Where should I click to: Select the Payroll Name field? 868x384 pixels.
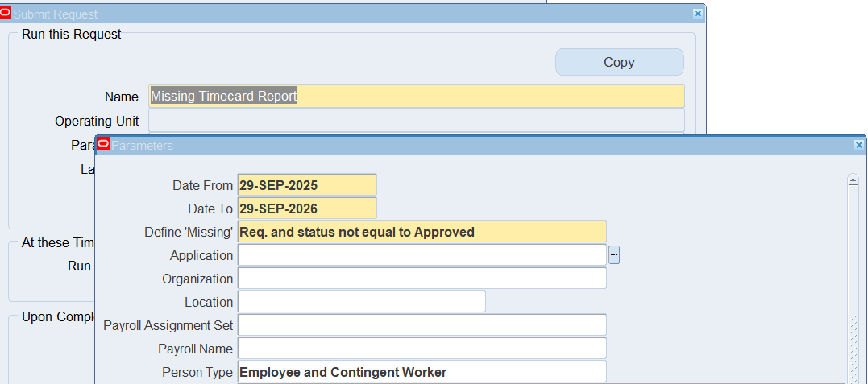(x=421, y=349)
